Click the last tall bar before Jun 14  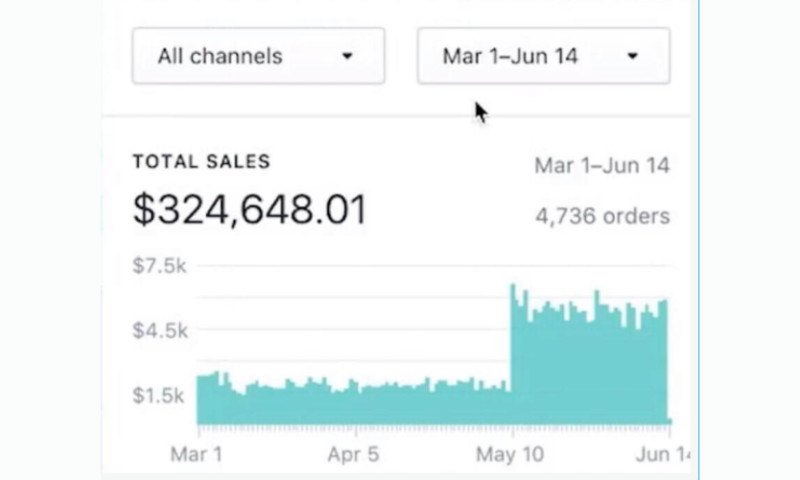click(664, 360)
